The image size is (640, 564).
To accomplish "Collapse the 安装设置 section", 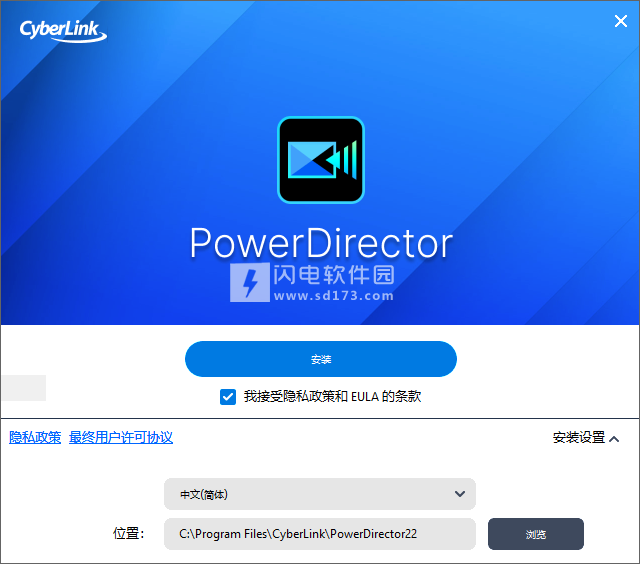I will (586, 438).
